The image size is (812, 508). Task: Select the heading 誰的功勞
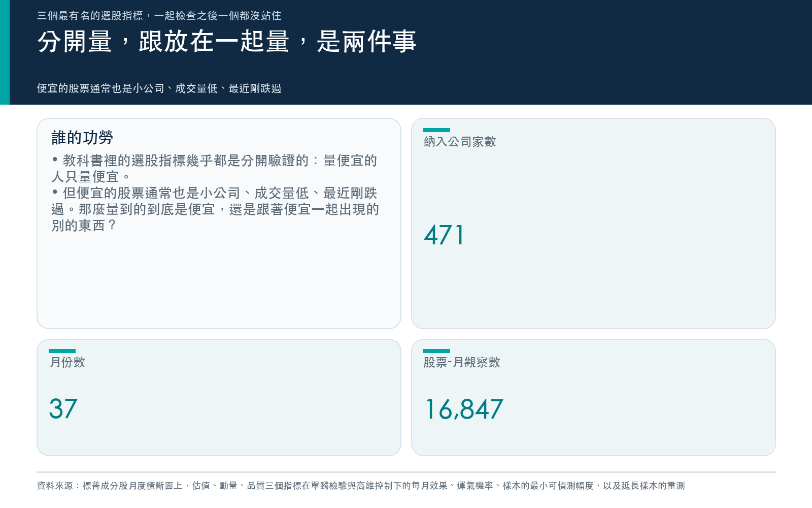click(82, 137)
